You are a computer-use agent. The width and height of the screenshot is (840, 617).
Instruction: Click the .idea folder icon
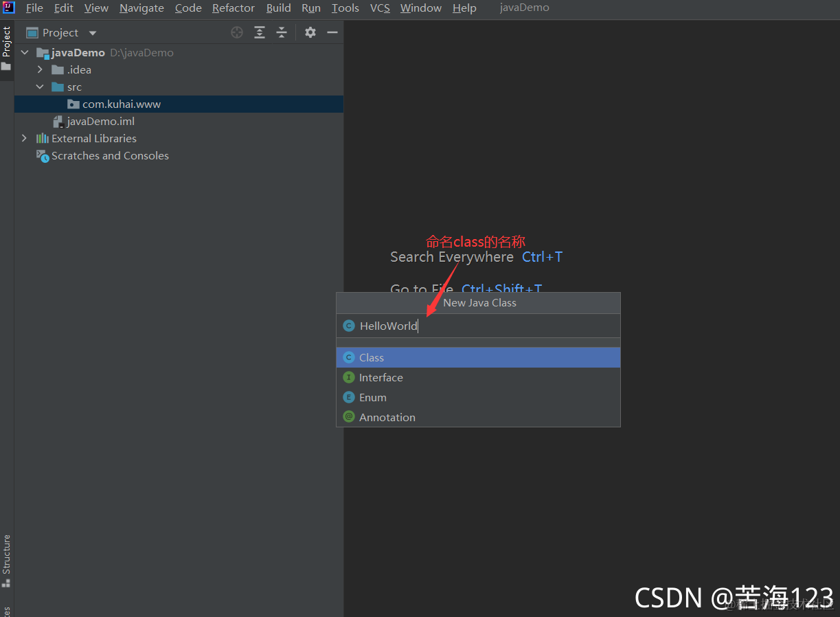(58, 69)
